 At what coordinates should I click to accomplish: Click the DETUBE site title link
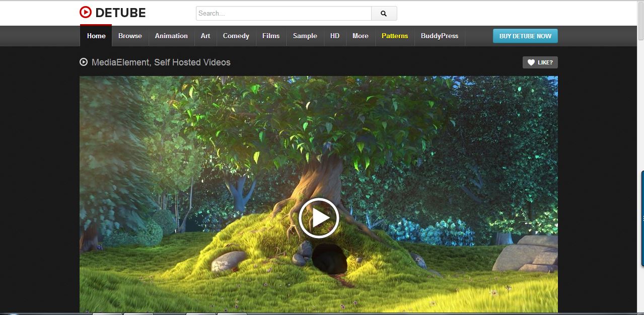click(120, 13)
